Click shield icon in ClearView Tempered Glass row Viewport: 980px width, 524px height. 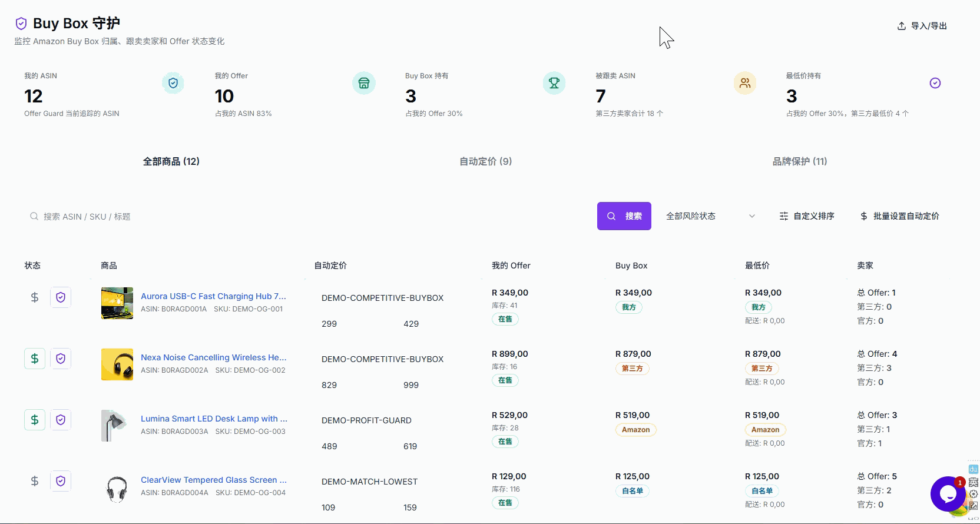[61, 481]
